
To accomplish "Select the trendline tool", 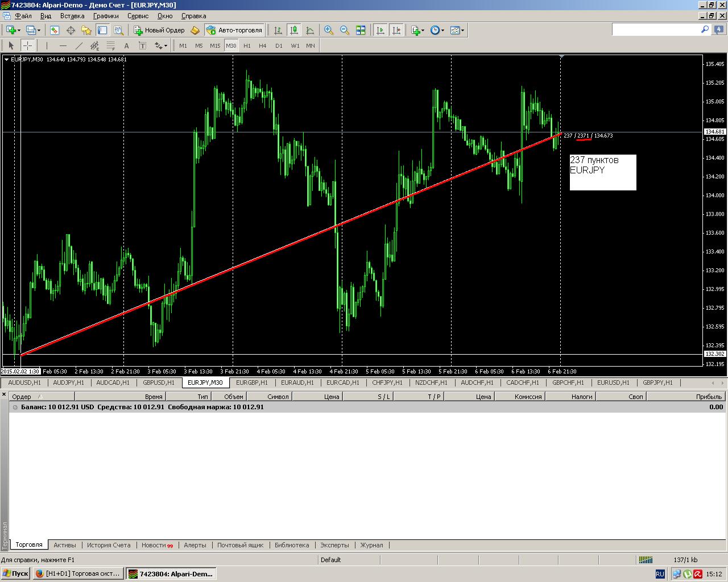I will click(78, 45).
